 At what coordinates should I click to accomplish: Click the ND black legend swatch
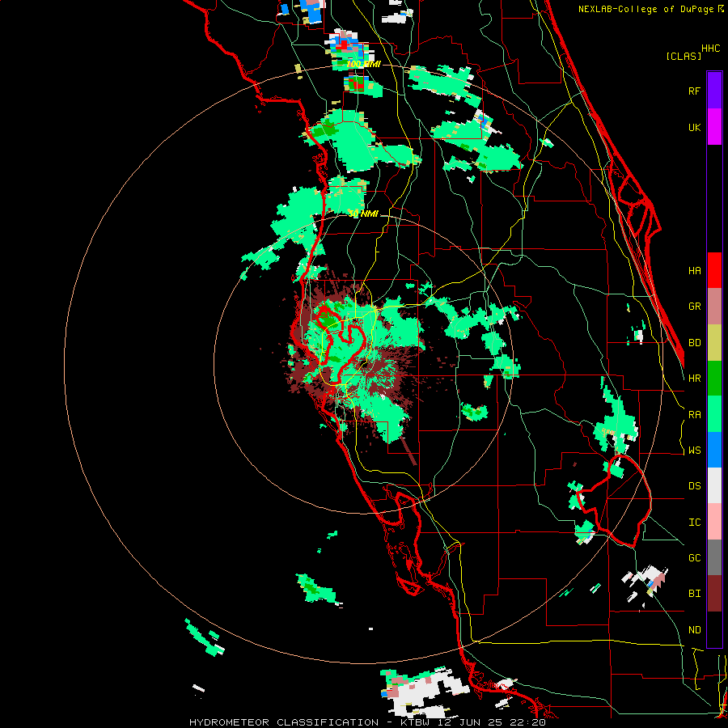tap(714, 629)
